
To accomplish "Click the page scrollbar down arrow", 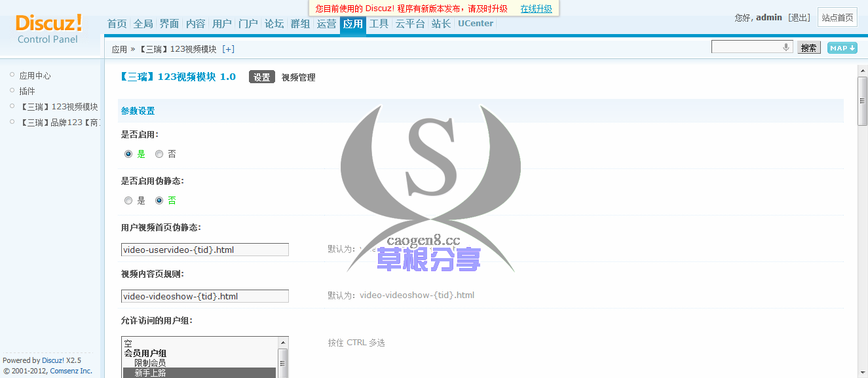I will click(862, 373).
